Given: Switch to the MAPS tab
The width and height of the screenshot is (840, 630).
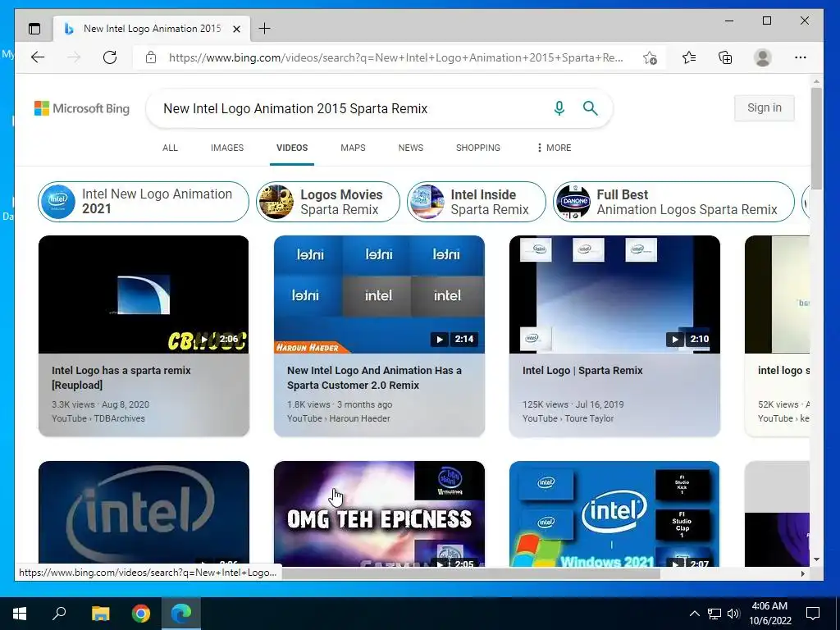Looking at the screenshot, I should 353,148.
